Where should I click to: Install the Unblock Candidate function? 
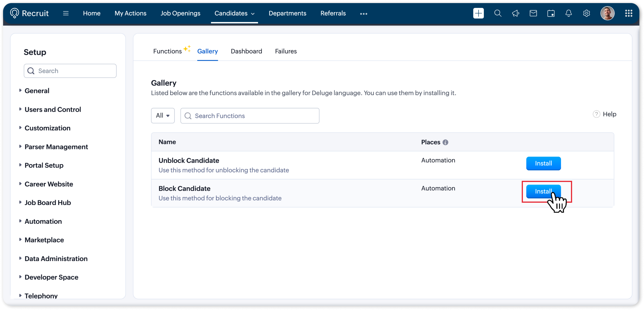point(543,163)
